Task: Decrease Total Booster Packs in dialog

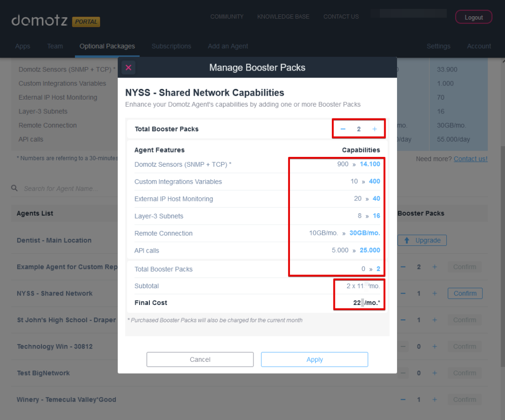Action: pos(343,129)
